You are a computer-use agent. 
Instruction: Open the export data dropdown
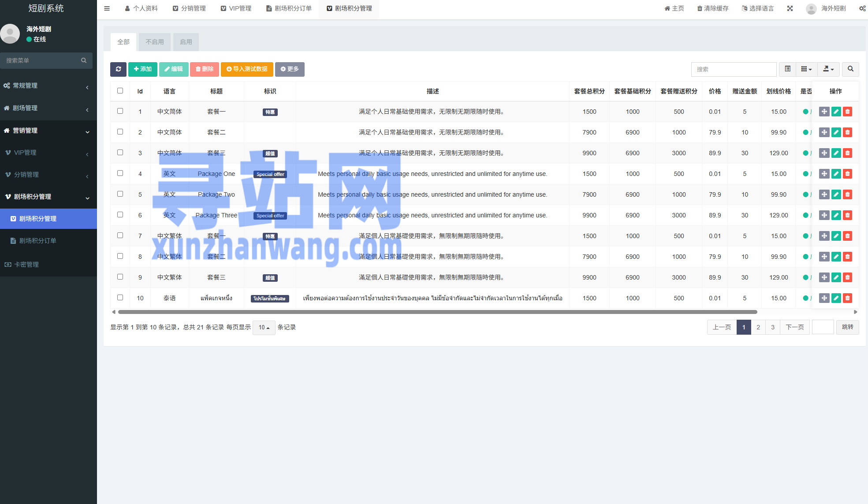tap(828, 69)
